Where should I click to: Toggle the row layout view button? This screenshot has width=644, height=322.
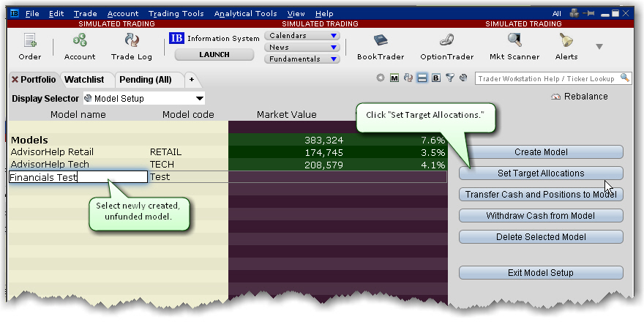pos(422,78)
